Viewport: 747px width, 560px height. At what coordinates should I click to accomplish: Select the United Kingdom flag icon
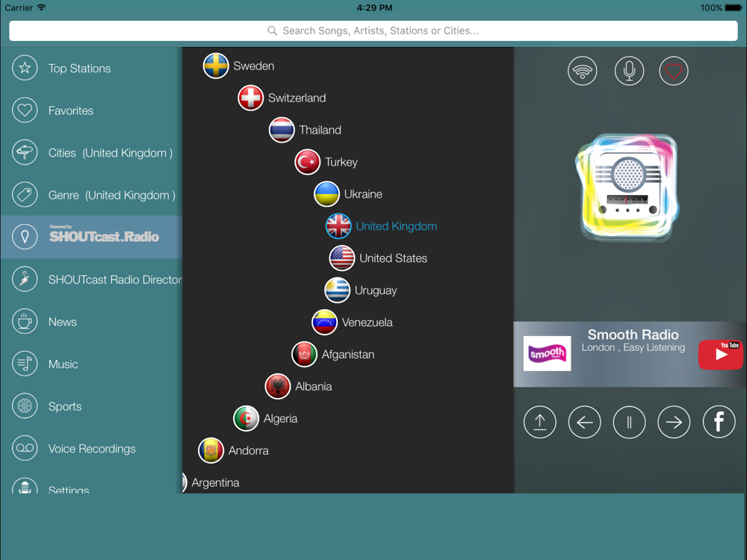tap(338, 226)
